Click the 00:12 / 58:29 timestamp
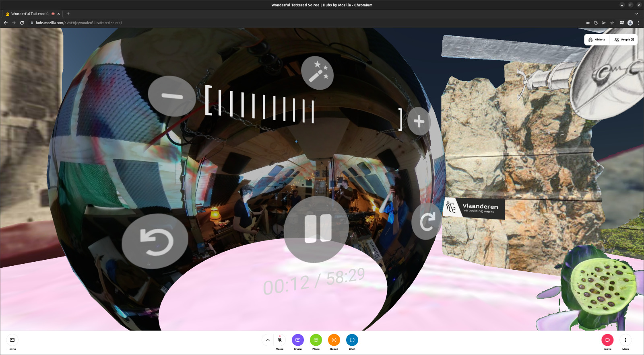This screenshot has width=644, height=355. click(x=314, y=281)
